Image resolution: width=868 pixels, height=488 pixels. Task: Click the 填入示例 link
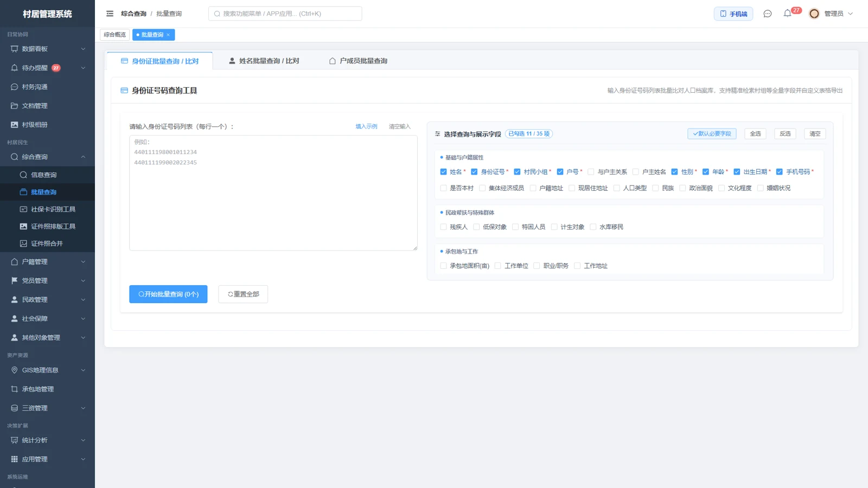(366, 126)
